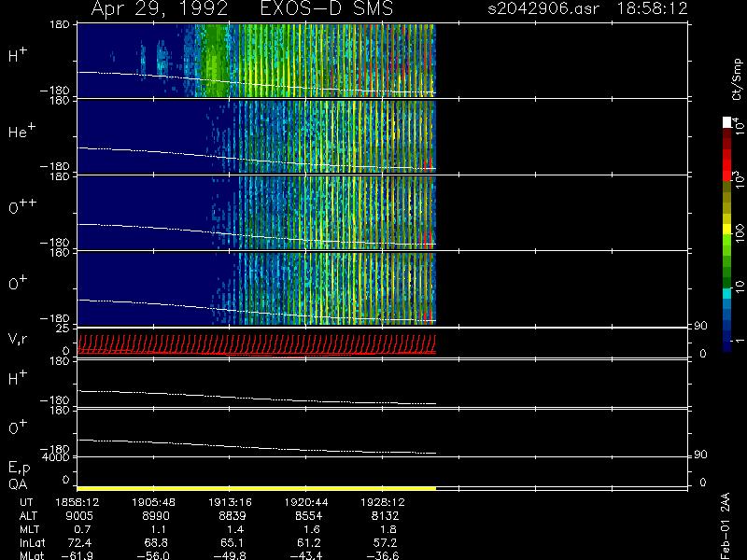747x560 pixels.
Task: Click the "Ct/Smp" color bar unit label
Action: point(737,79)
